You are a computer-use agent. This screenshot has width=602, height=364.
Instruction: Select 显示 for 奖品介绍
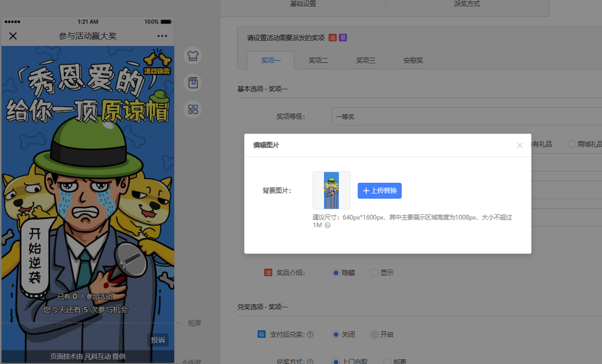[x=374, y=273]
